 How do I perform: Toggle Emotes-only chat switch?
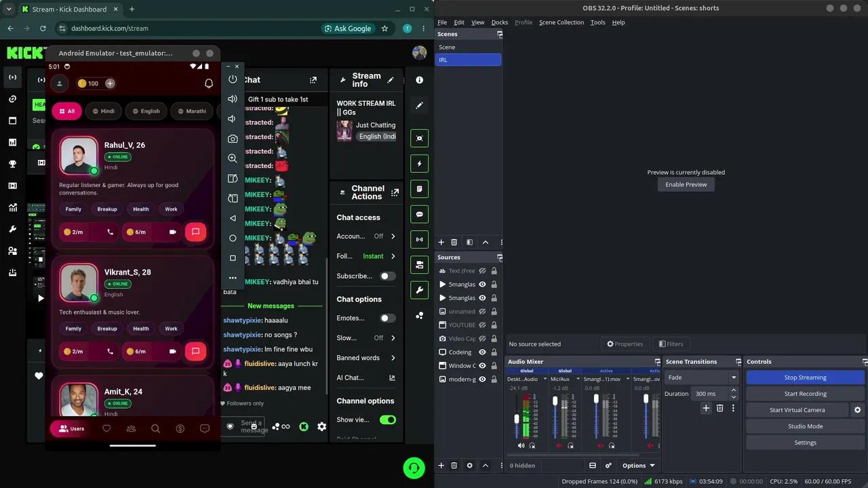coord(388,318)
